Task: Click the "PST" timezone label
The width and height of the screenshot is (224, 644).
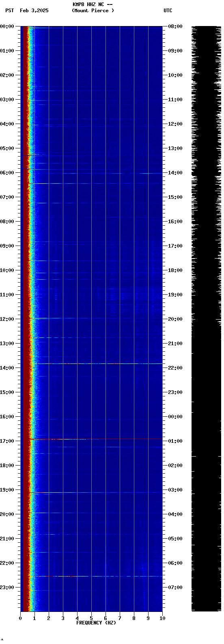Action: click(x=10, y=11)
